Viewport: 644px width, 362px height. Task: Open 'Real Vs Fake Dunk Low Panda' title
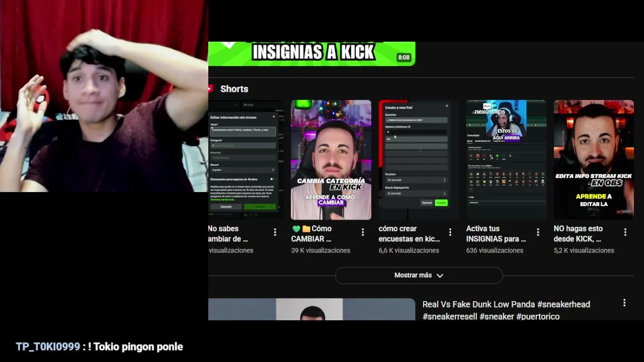point(506,310)
